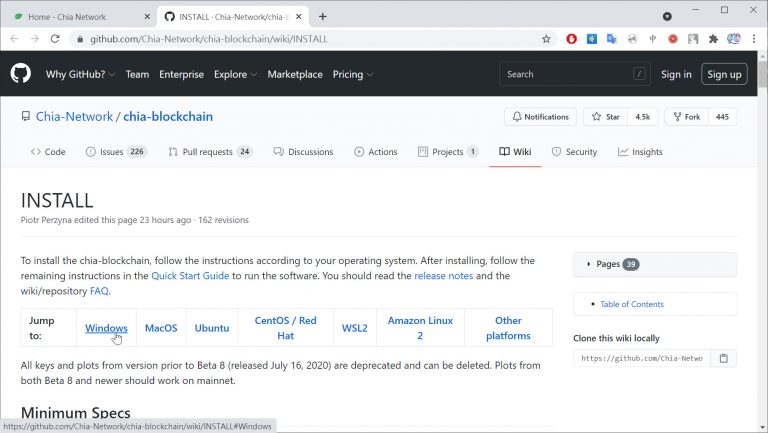768x433 pixels.
Task: Open a new browser tab
Action: (x=322, y=16)
